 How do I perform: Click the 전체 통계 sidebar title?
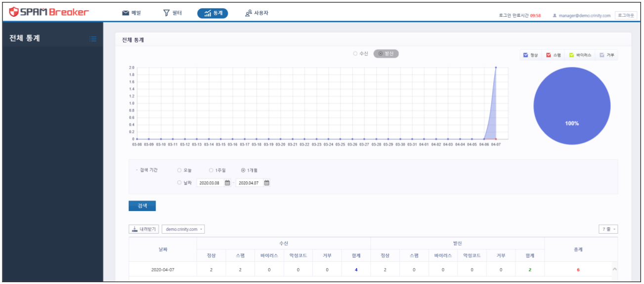click(25, 38)
